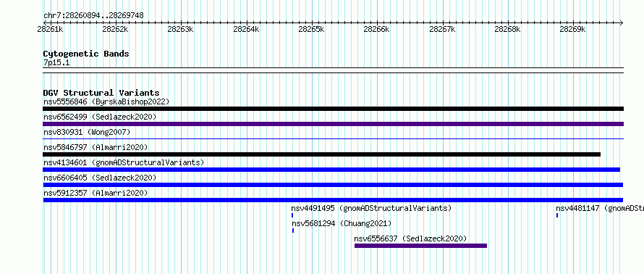Select the nsv5681294 (Chuang2021) label
The height and width of the screenshot is (274, 644).
click(342, 223)
